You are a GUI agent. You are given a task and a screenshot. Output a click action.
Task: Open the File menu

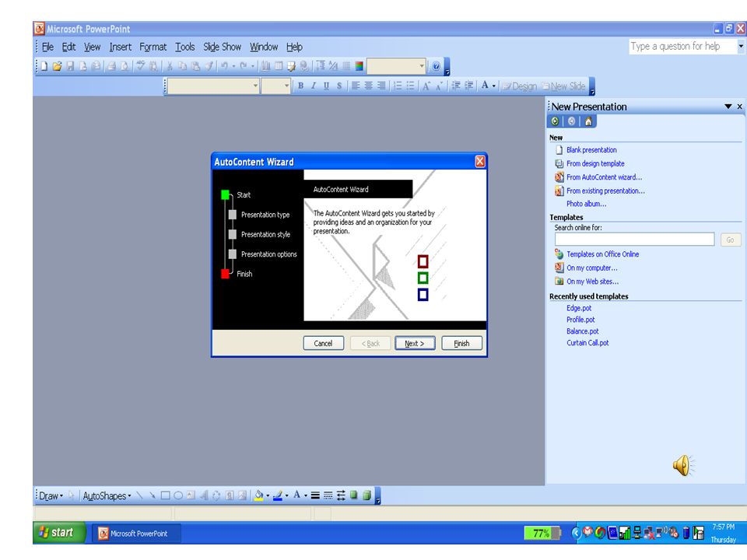(x=47, y=47)
